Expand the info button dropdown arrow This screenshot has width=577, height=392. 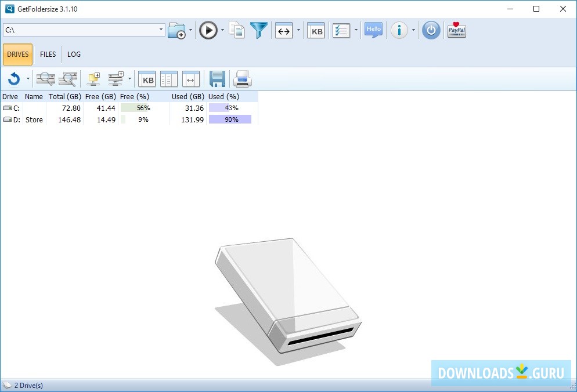[413, 30]
